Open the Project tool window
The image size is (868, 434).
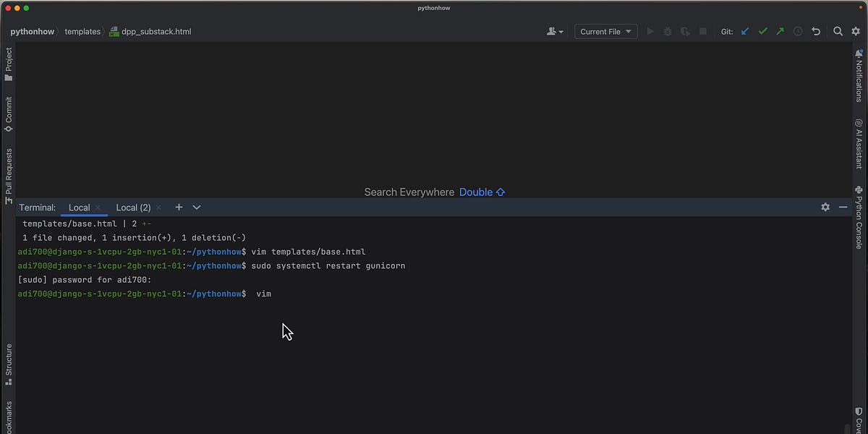click(8, 61)
